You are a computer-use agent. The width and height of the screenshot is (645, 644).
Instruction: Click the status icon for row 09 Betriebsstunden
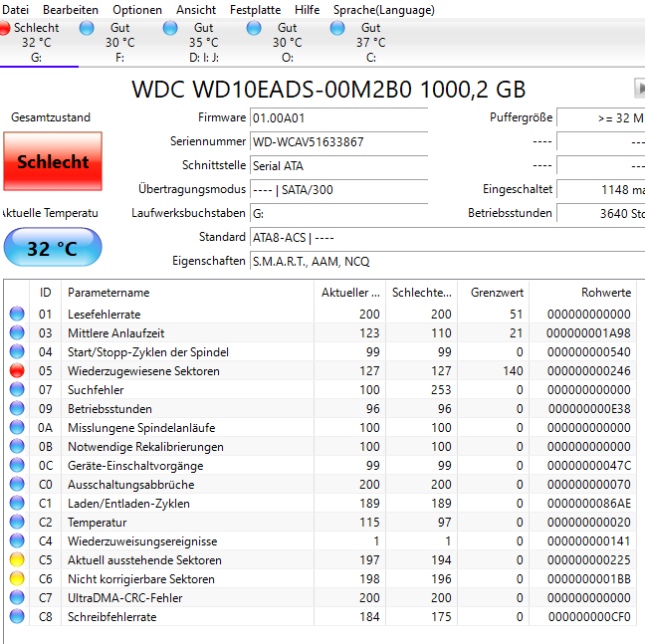point(17,408)
